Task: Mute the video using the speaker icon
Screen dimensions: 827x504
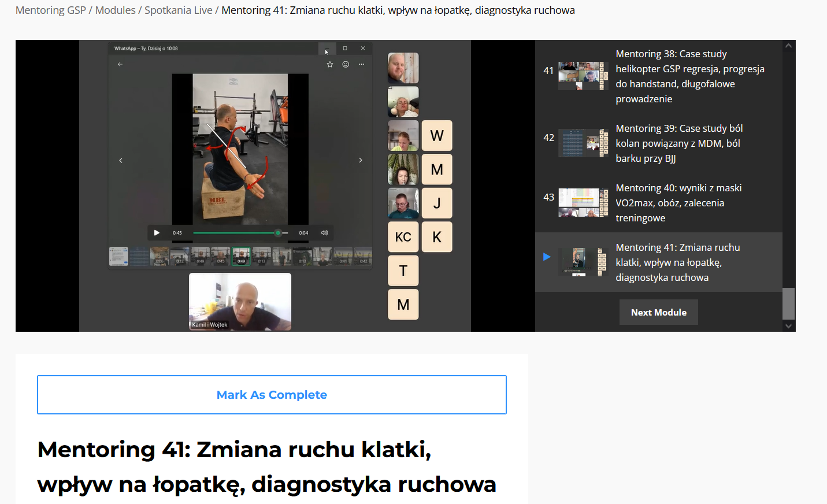Action: (325, 233)
